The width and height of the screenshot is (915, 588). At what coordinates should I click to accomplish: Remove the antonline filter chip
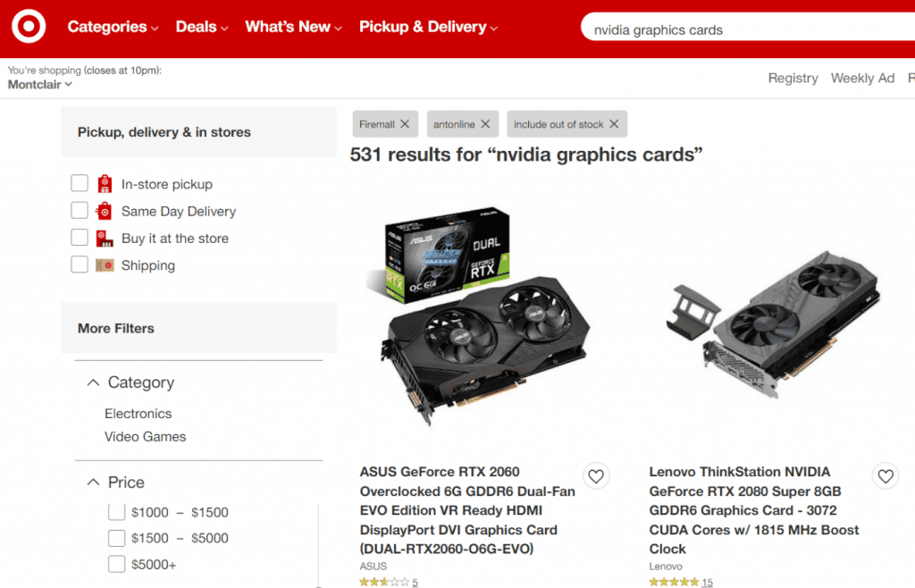[485, 124]
